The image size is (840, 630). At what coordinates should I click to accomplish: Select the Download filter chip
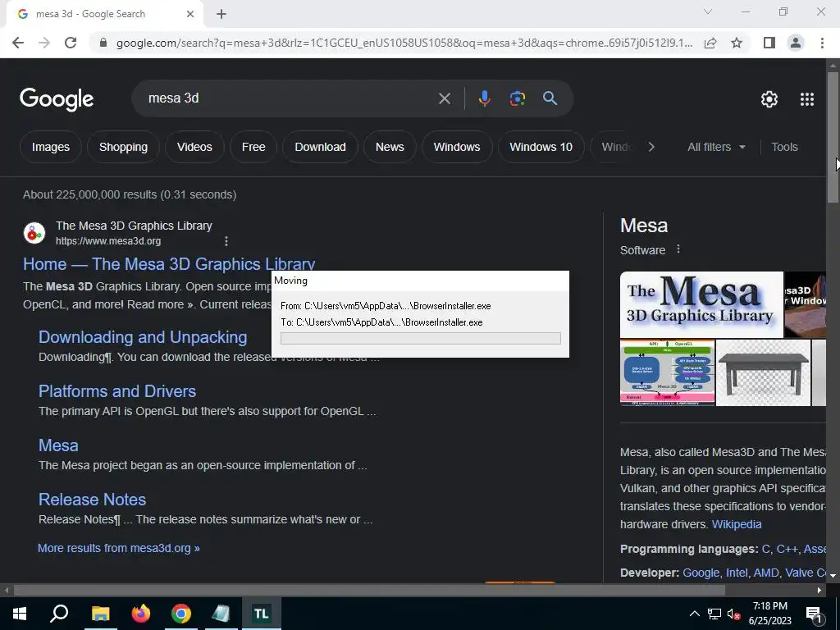[x=321, y=147]
